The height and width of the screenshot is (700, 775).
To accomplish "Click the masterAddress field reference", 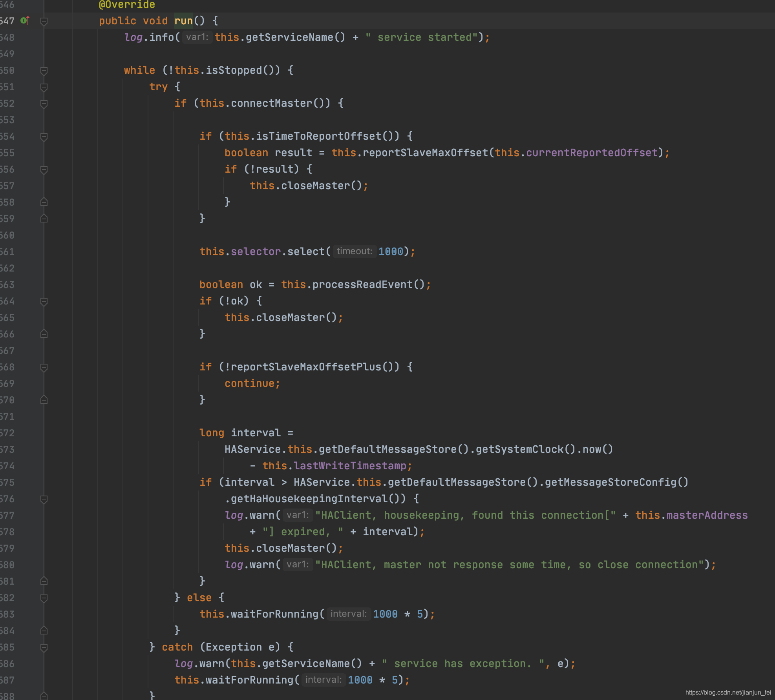I will (x=707, y=515).
